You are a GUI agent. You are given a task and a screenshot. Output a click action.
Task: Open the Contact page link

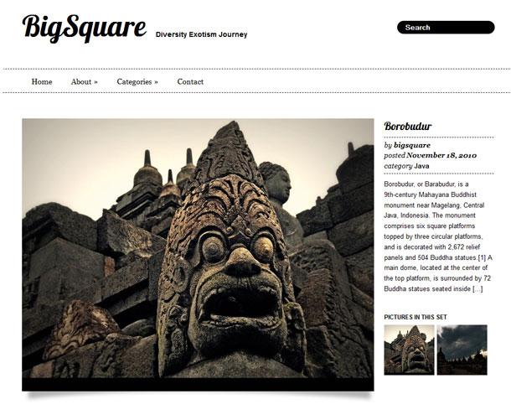[190, 81]
